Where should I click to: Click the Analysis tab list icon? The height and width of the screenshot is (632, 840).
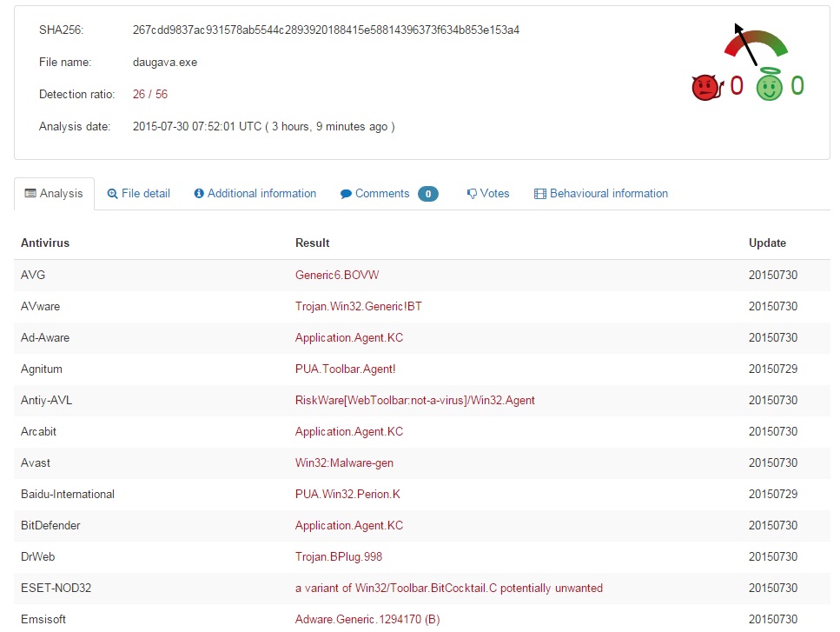point(30,194)
